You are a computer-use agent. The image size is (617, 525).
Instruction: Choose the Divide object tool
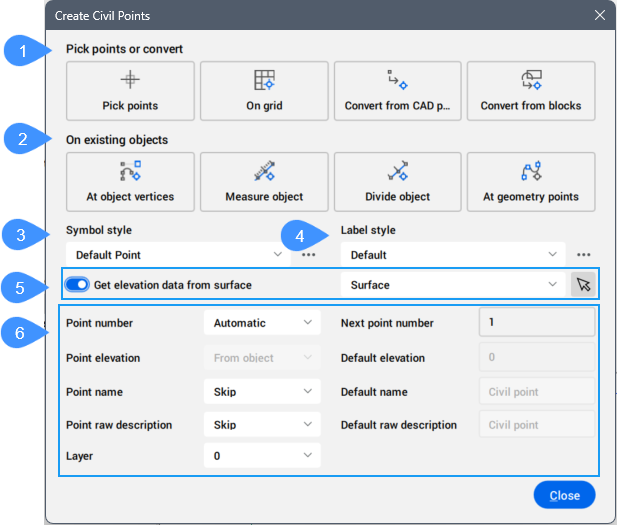click(x=397, y=182)
